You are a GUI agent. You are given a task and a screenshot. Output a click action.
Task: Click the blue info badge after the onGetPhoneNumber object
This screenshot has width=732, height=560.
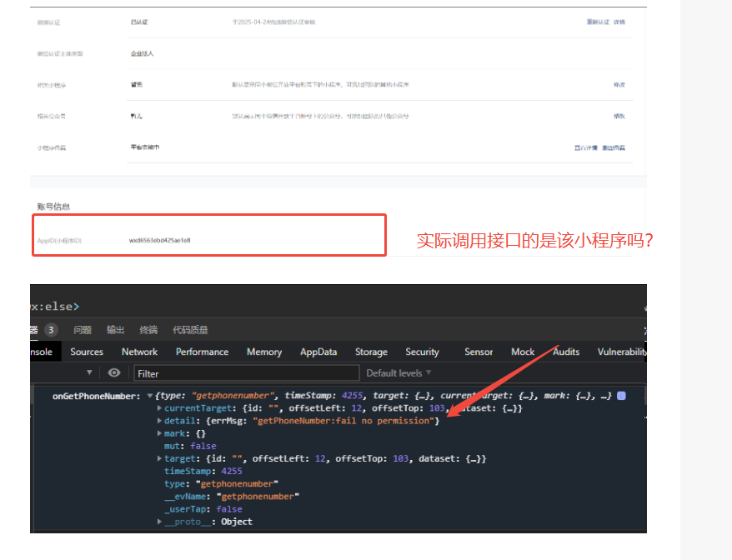(621, 396)
